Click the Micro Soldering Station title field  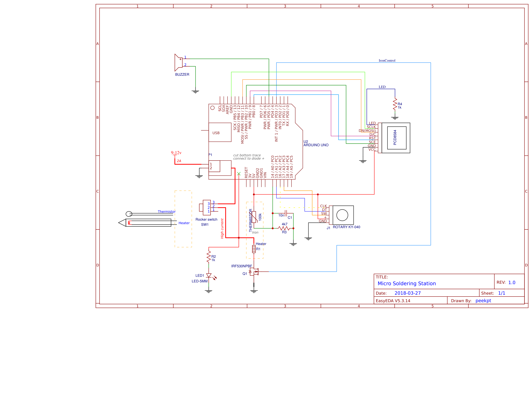point(407,284)
